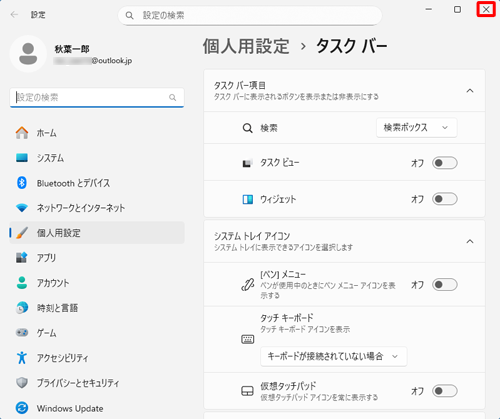Click the 個人用設定 paintbrush icon
Viewport: 500px width, 419px height.
click(x=22, y=233)
